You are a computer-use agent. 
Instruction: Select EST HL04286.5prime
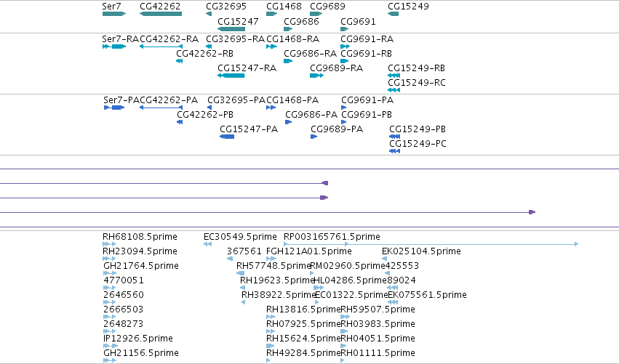pos(319,288)
